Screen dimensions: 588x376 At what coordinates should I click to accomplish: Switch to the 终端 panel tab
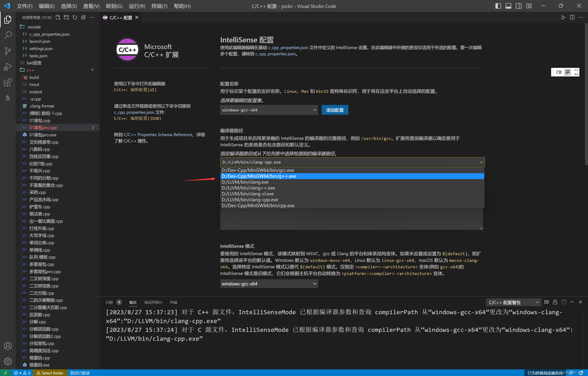tap(174, 302)
